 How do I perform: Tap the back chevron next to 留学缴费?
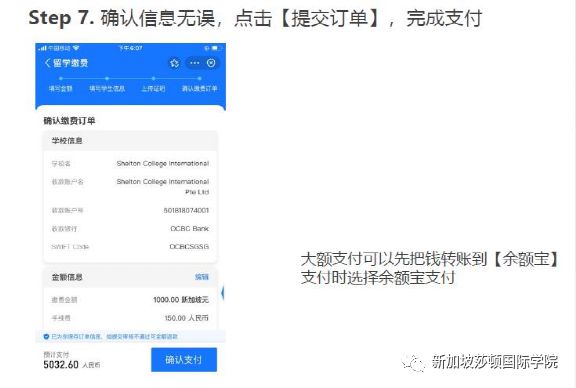pyautogui.click(x=47, y=63)
